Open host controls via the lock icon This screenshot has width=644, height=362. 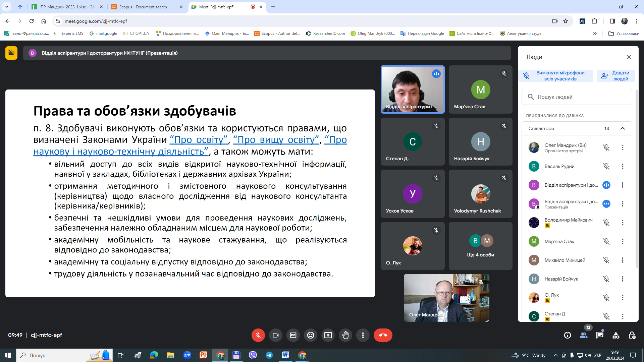[x=632, y=335]
